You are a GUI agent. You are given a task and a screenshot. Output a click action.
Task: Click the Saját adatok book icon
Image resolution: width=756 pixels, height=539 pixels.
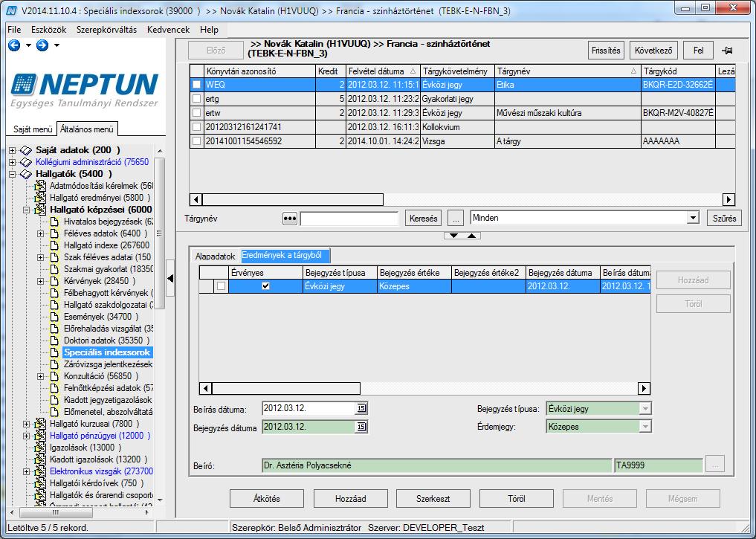[x=26, y=150]
